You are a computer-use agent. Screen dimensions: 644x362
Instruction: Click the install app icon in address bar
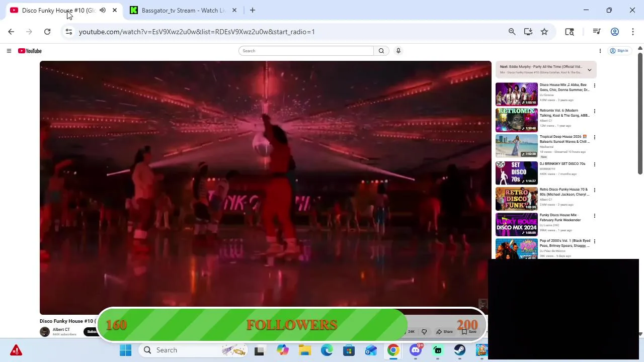tap(528, 32)
